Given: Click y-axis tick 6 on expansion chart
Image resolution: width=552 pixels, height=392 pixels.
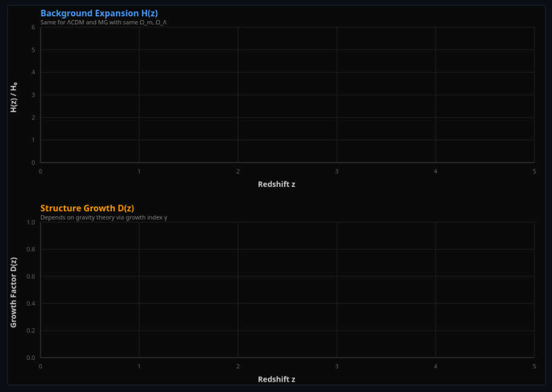Looking at the screenshot, I should (x=33, y=27).
